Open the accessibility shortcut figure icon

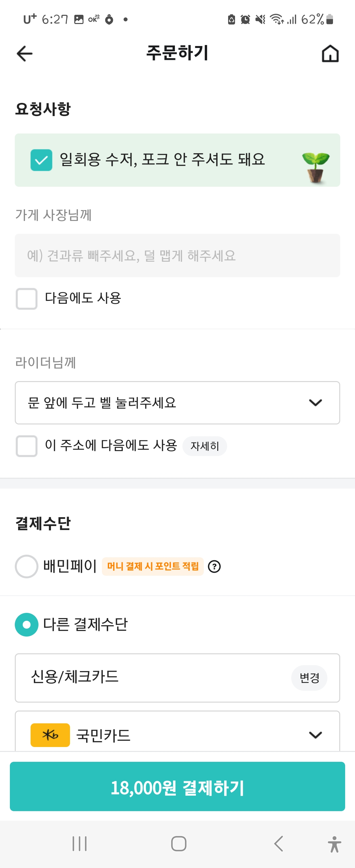(334, 844)
